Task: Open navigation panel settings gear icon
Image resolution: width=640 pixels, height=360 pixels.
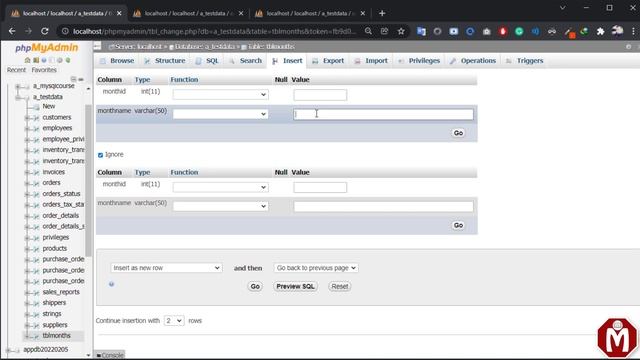Action: 60,60
